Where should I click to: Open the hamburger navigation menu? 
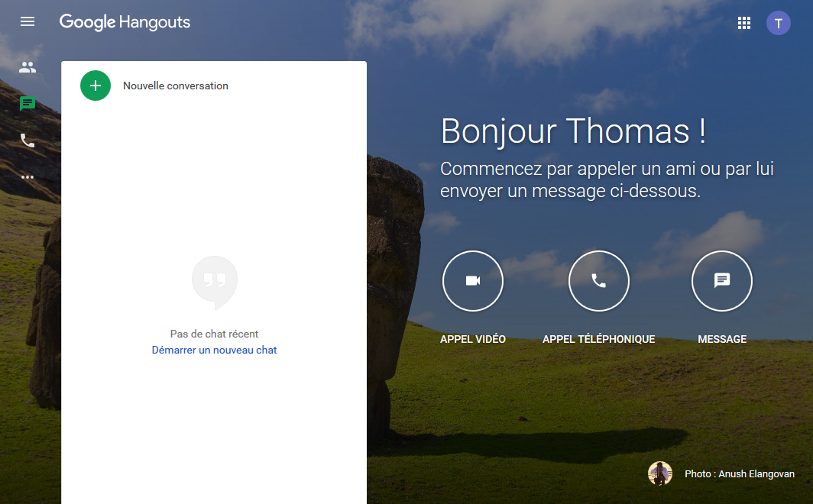(x=28, y=21)
